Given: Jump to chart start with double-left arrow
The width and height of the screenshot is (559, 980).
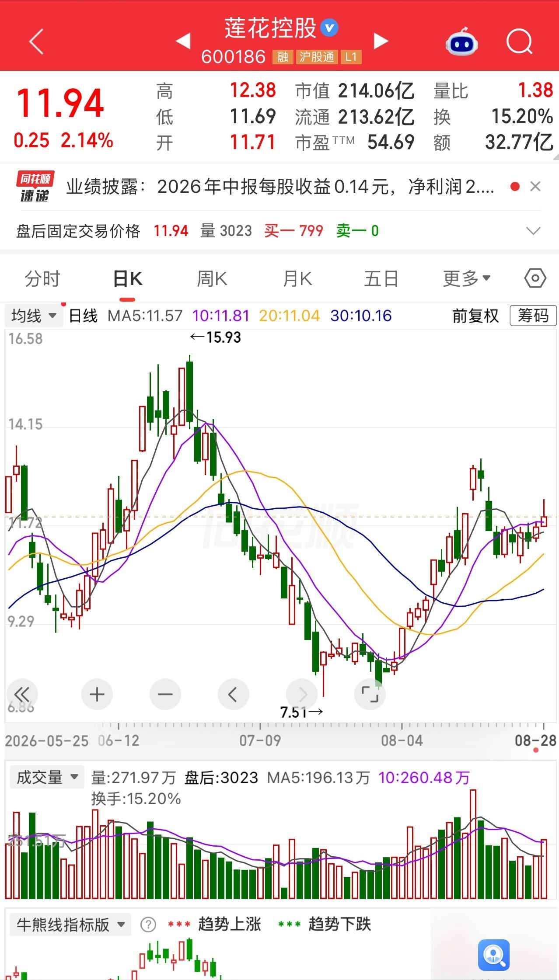Looking at the screenshot, I should point(22,694).
